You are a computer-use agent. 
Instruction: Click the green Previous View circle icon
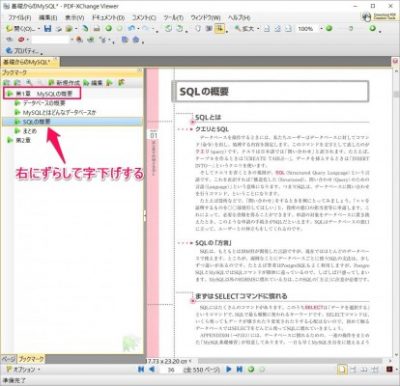109,29
